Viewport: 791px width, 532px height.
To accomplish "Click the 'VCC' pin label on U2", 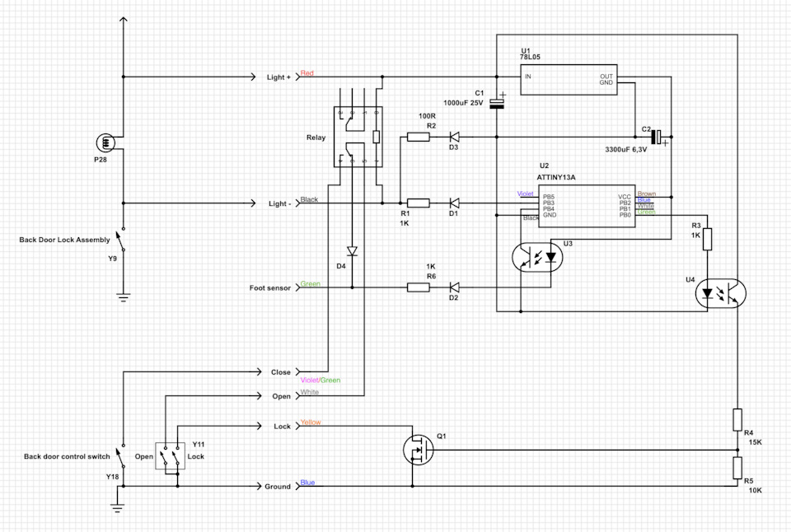I will pyautogui.click(x=625, y=197).
